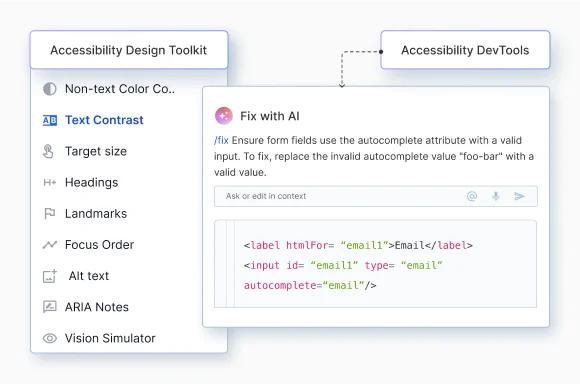
Task: Click the Fix with AI sparkle icon
Action: (224, 116)
